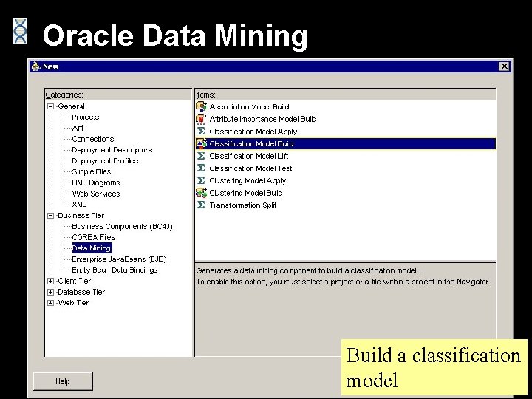Click the Classification Model Build icon

pyautogui.click(x=201, y=143)
